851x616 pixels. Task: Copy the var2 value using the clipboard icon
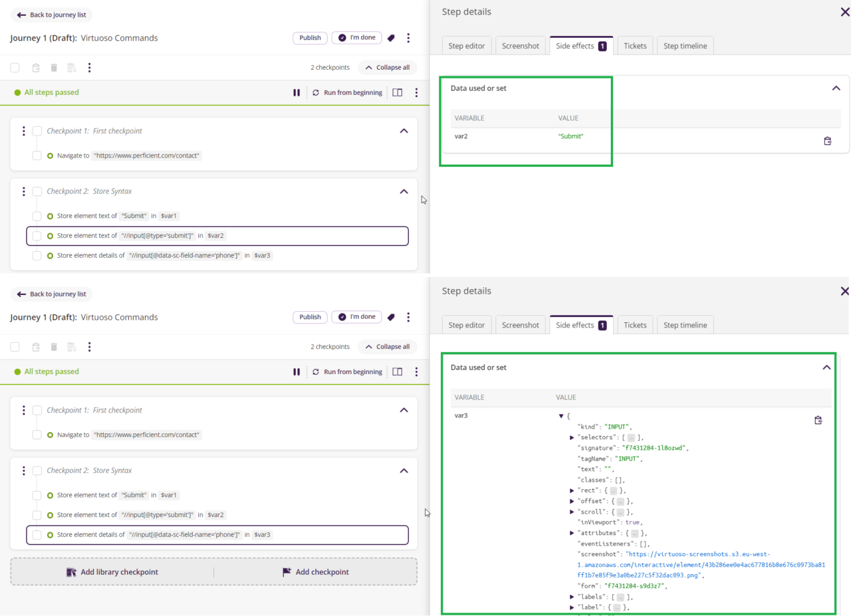tap(827, 140)
